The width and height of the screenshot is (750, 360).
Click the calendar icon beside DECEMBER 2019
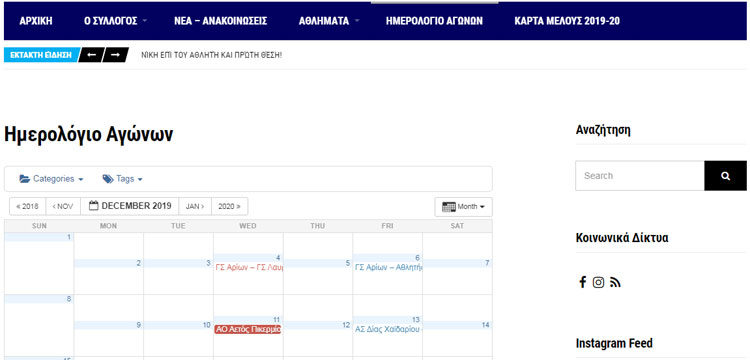click(x=94, y=206)
